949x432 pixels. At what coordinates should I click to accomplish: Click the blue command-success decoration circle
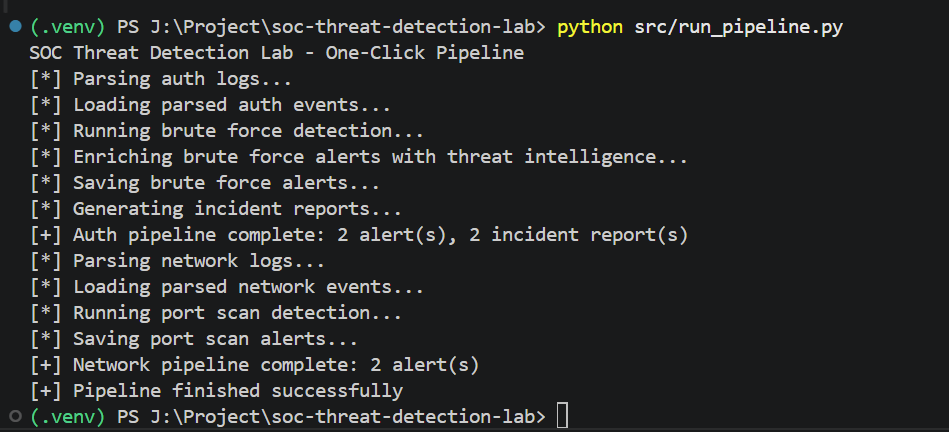[x=13, y=26]
